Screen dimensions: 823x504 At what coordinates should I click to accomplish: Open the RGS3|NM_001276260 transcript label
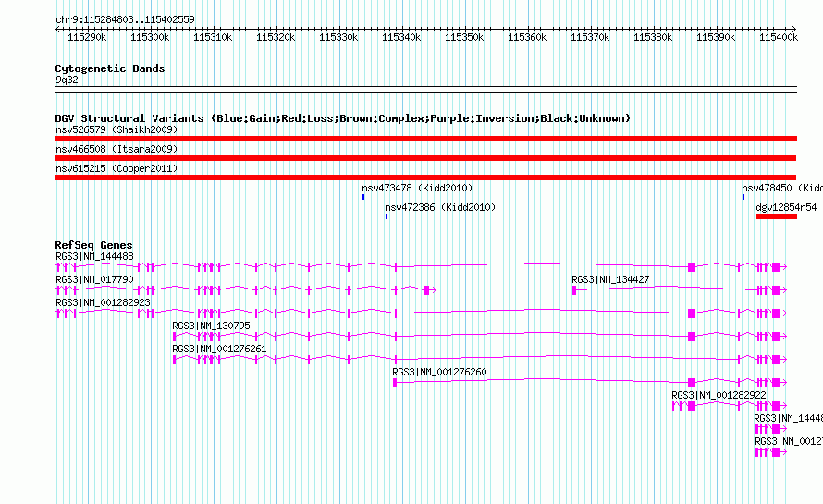pyautogui.click(x=439, y=373)
